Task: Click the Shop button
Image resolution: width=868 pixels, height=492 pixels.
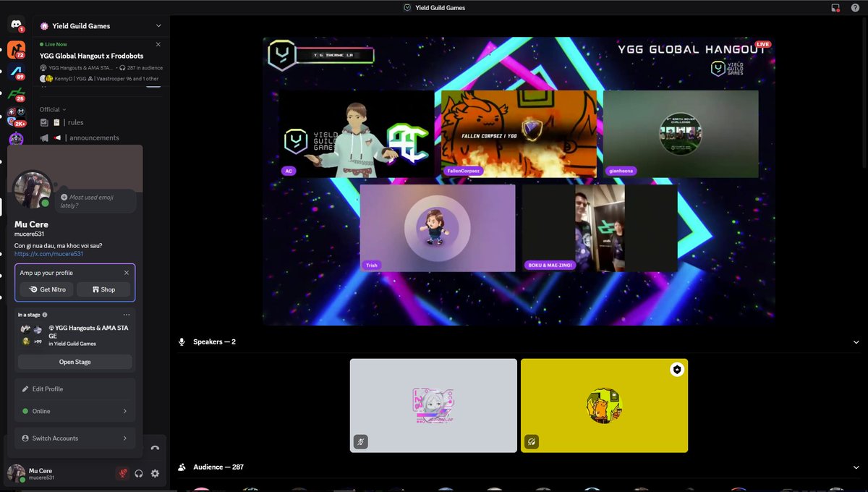Action: click(103, 289)
